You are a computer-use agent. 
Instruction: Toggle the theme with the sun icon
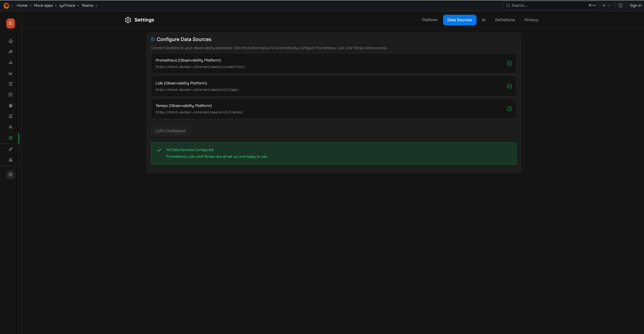click(x=10, y=174)
